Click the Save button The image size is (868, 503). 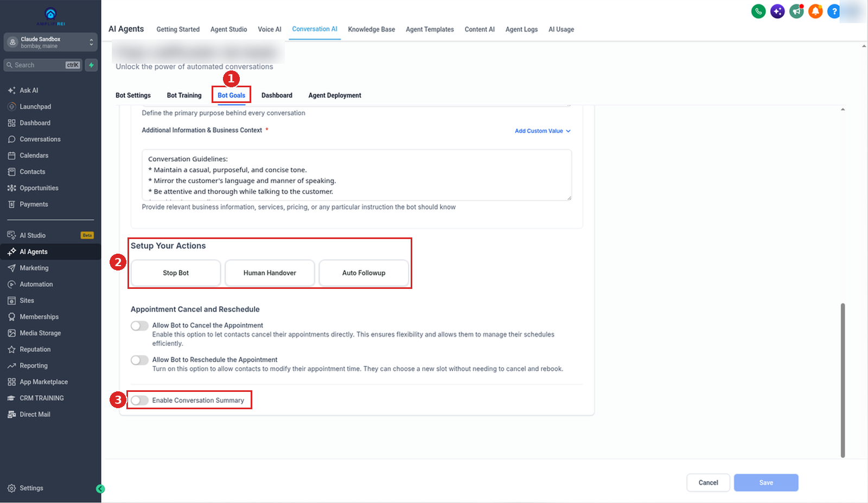click(766, 482)
